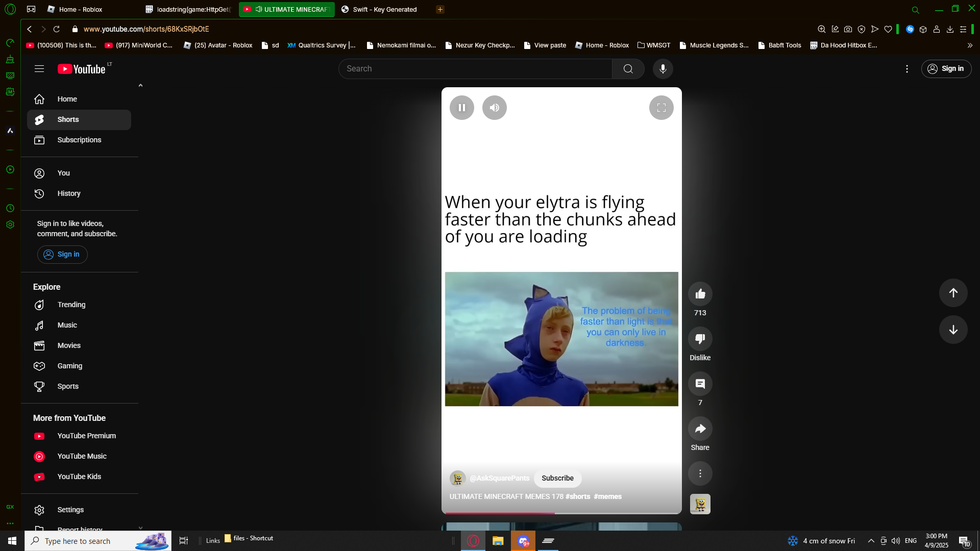Dislike this Short video
The image size is (980, 551).
[x=700, y=339]
